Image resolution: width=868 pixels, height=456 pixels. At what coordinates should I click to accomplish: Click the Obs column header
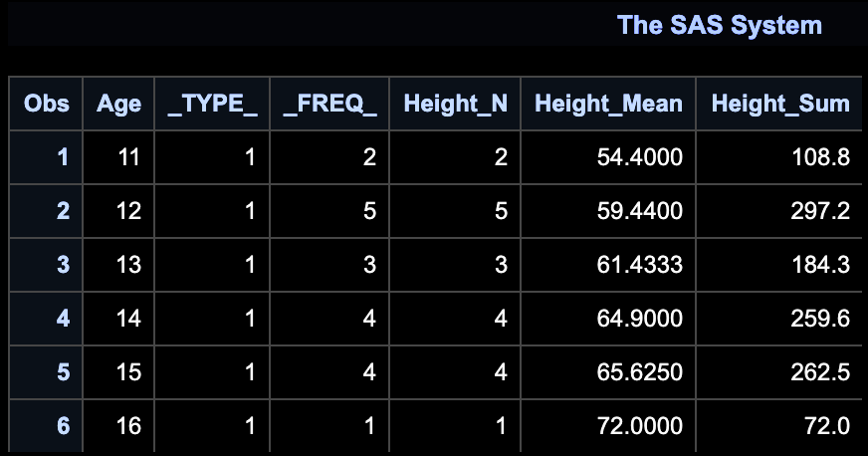[x=47, y=104]
